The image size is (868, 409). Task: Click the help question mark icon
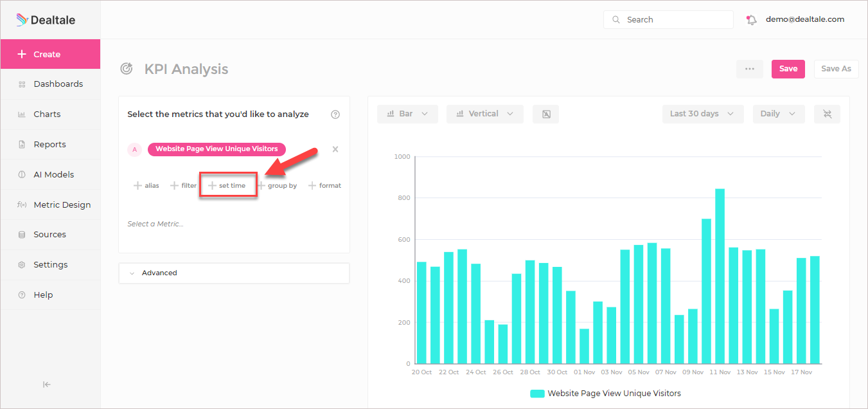point(335,114)
